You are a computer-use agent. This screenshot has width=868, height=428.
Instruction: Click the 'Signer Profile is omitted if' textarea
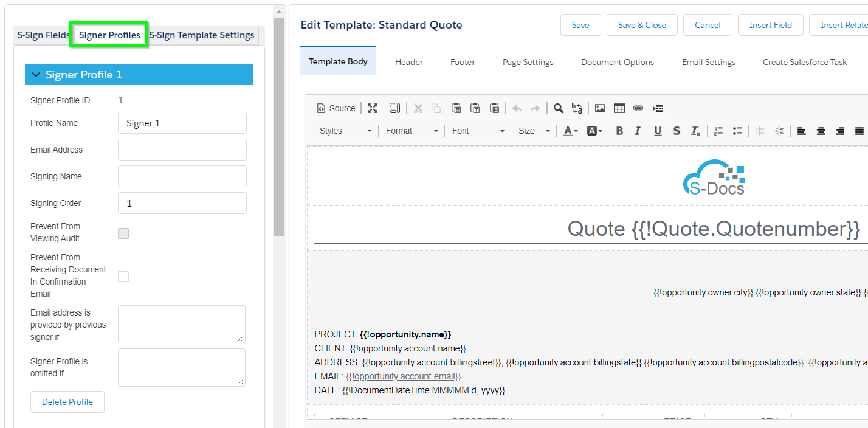182,367
